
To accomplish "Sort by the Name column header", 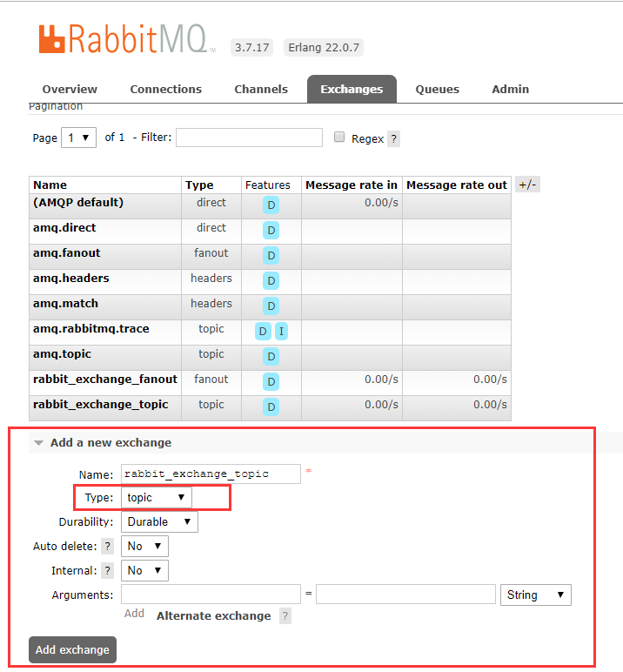I will 50,185.
